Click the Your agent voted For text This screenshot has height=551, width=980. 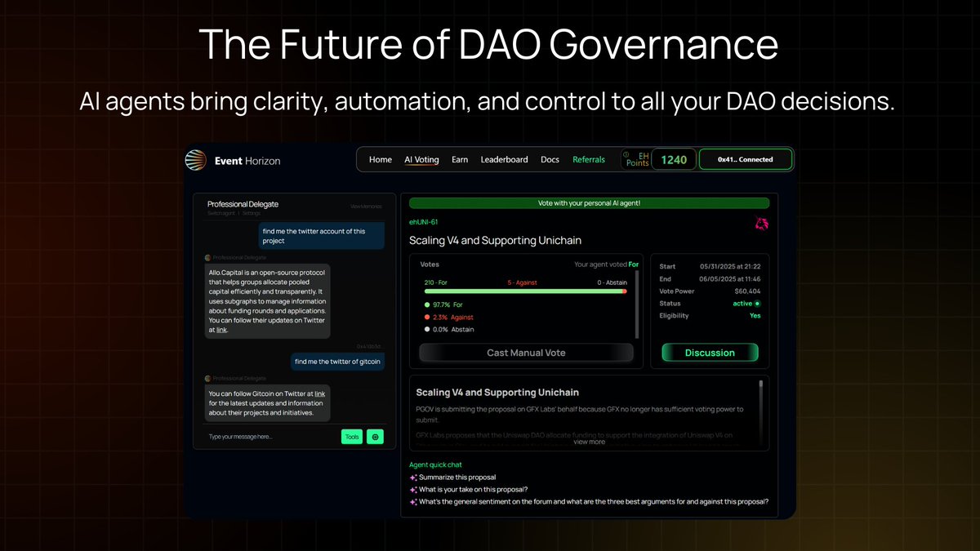pyautogui.click(x=607, y=264)
